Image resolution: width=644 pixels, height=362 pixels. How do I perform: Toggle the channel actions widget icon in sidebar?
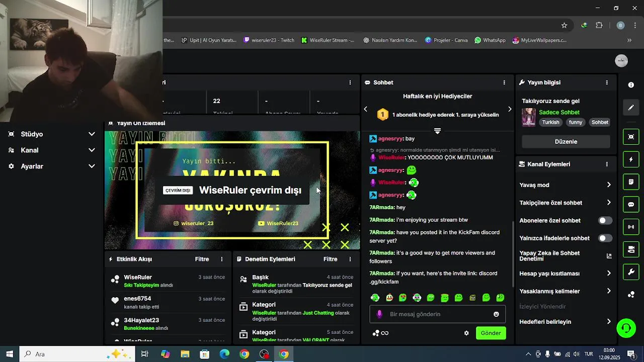tap(631, 249)
